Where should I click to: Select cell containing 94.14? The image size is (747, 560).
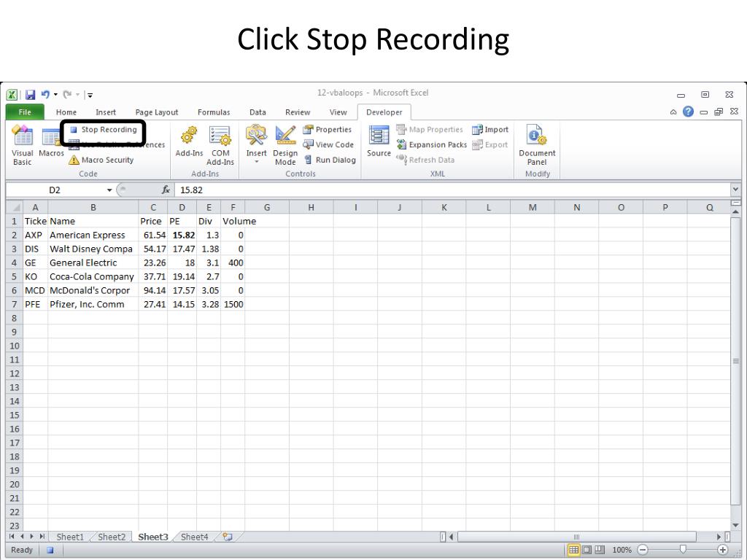(153, 290)
